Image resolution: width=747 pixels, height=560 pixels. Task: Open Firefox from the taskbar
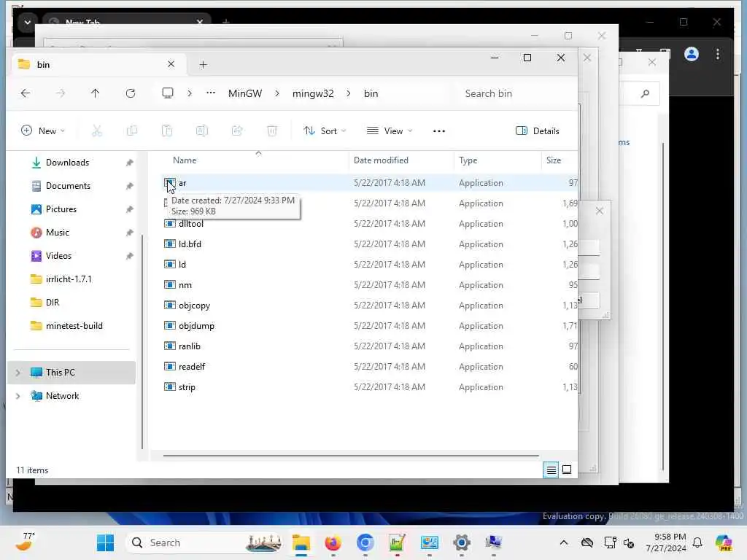tap(333, 542)
